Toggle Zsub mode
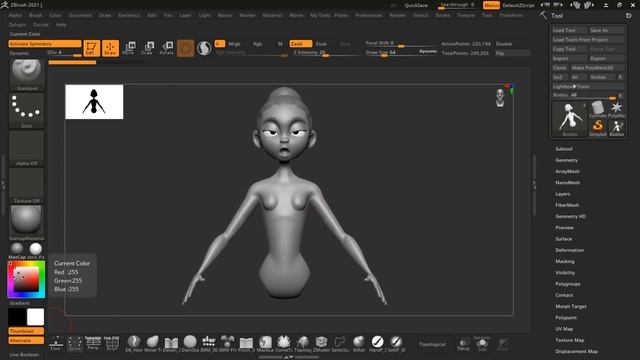The image size is (640, 360). pyautogui.click(x=321, y=44)
